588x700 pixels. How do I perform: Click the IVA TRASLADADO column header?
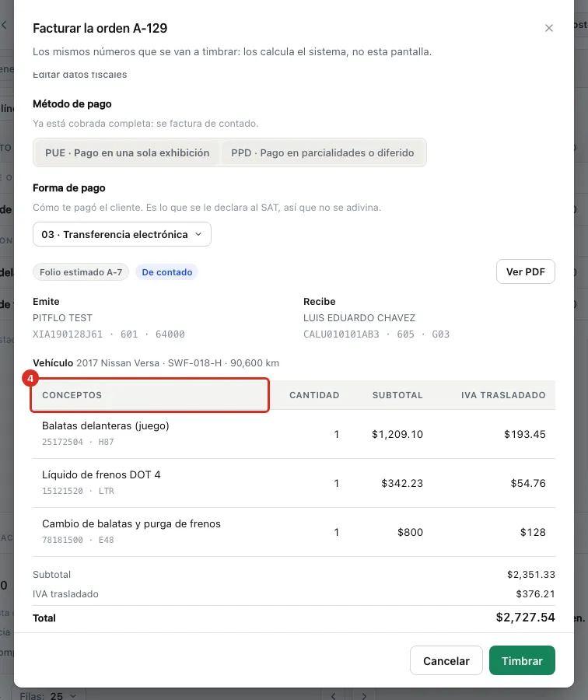click(503, 395)
